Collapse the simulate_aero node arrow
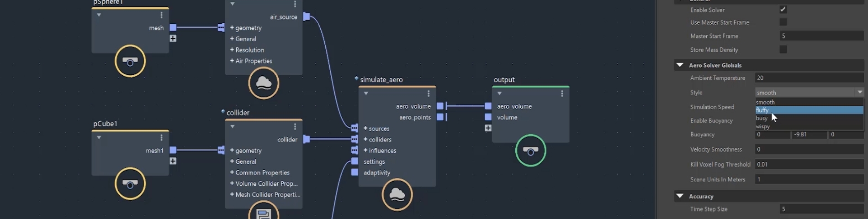 coord(365,94)
